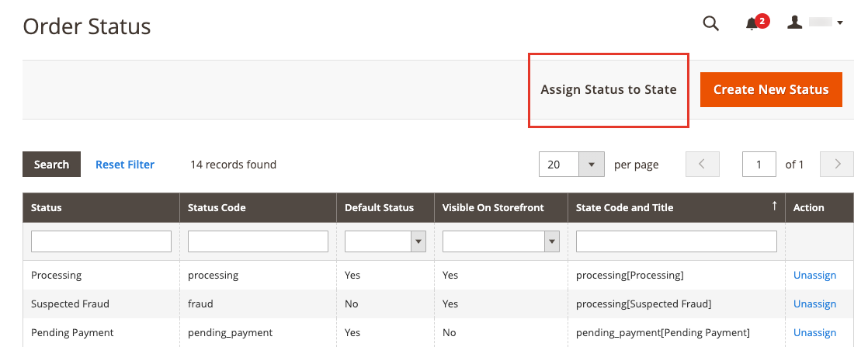
Task: Click Create New Status button
Action: [x=771, y=89]
